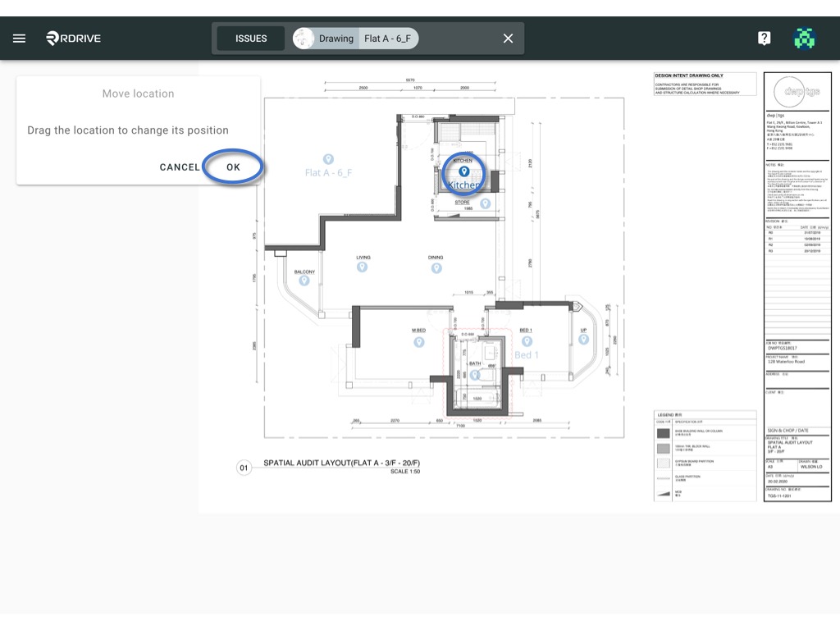Select the Balcony location pin
Image resolution: width=840 pixels, height=630 pixels.
point(304,281)
